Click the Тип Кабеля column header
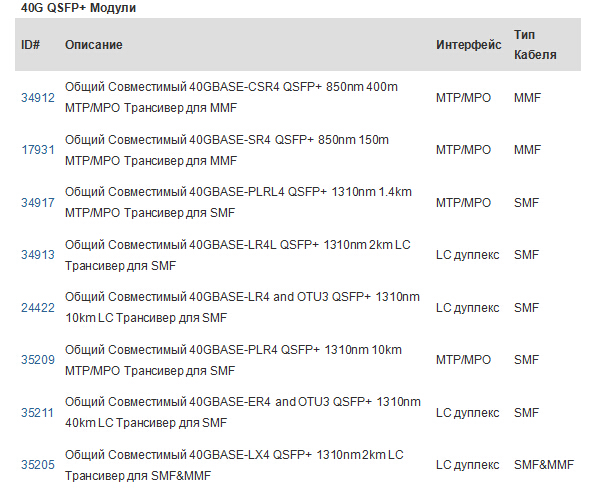Viewport: 594px width, 491px height. coord(535,45)
